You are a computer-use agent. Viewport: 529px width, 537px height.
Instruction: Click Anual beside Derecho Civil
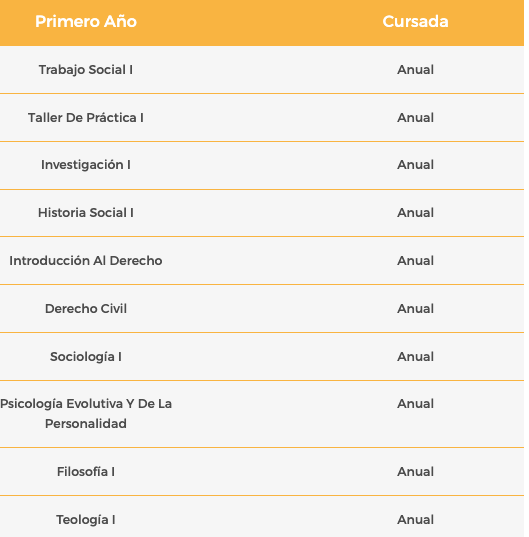[x=415, y=309]
